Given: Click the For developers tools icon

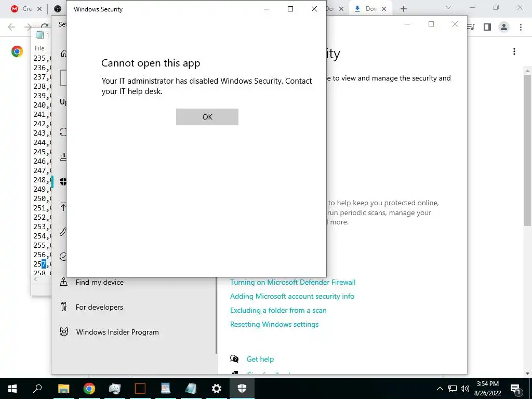Looking at the screenshot, I should tap(63, 307).
